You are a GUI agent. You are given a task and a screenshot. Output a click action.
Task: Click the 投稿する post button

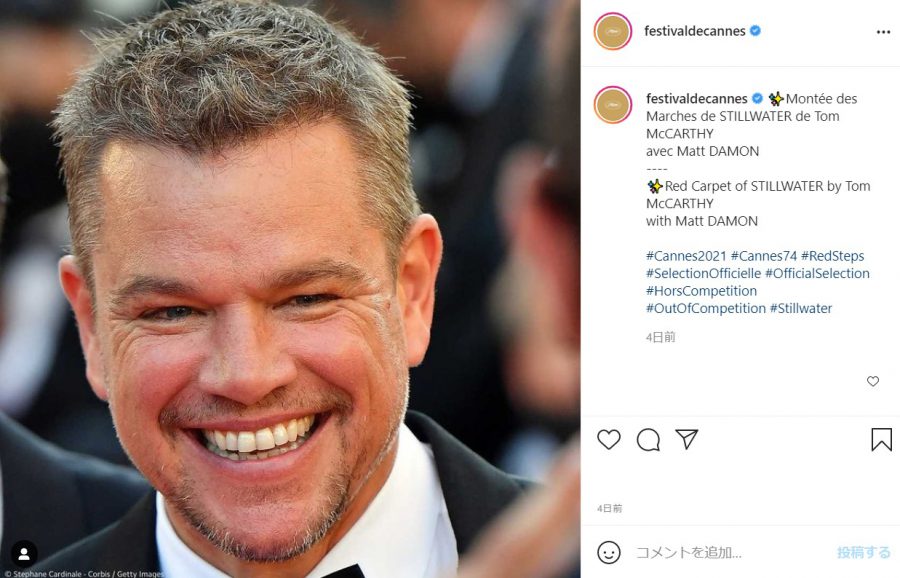[x=863, y=553]
